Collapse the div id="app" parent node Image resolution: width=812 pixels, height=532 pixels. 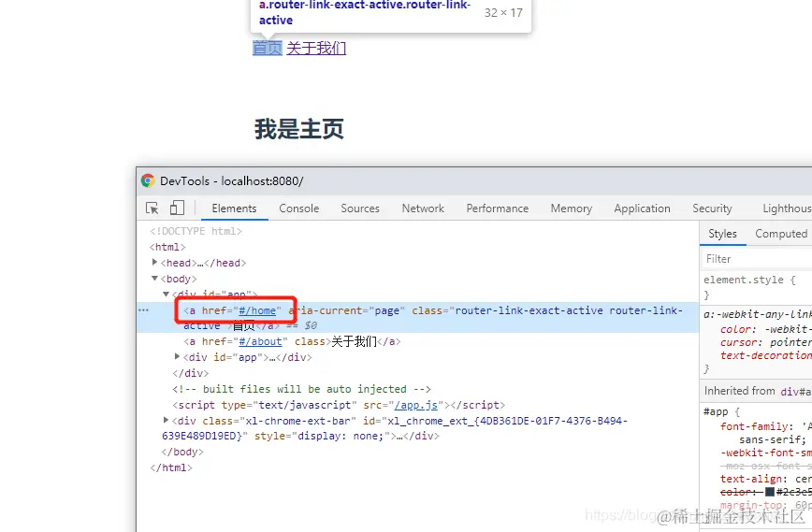coord(166,294)
